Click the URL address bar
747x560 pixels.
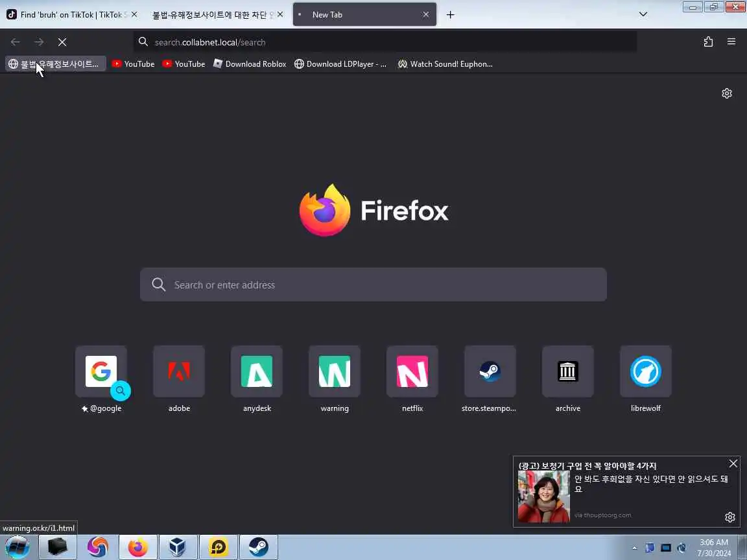tap(385, 42)
